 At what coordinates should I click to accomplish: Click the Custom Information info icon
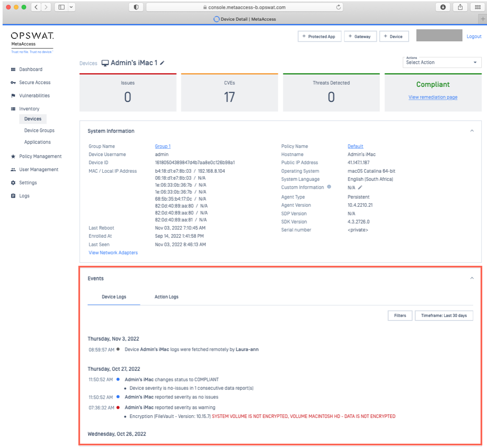(329, 187)
